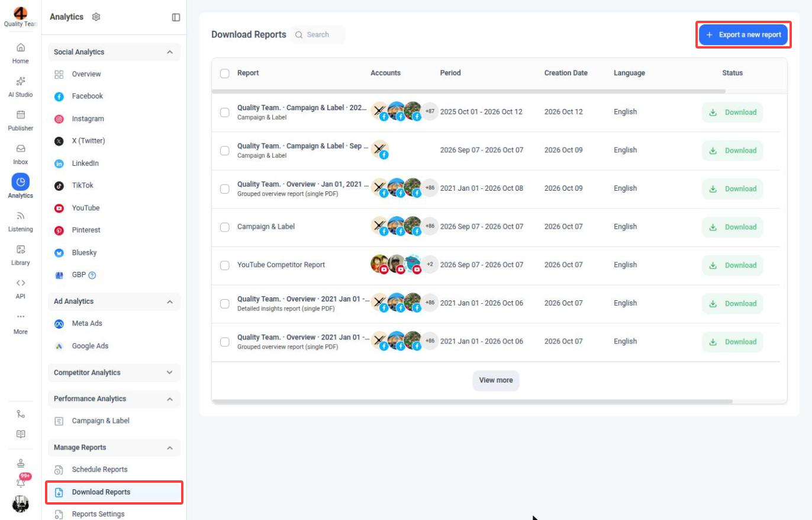
Task: Open Listening in the left rail
Action: 21,221
